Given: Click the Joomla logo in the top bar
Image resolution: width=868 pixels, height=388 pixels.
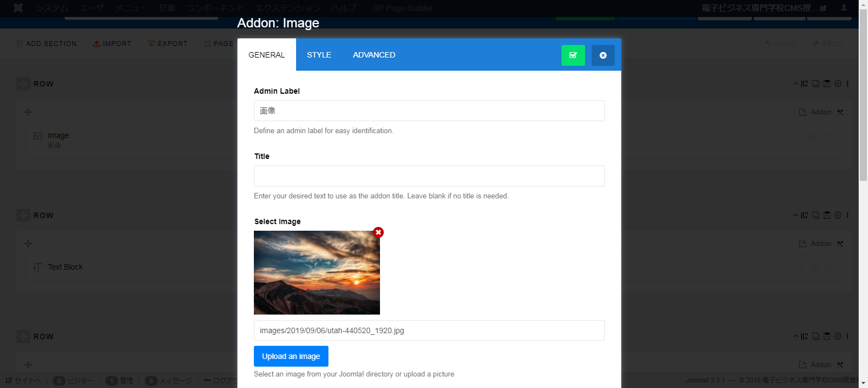Looking at the screenshot, I should [x=18, y=8].
